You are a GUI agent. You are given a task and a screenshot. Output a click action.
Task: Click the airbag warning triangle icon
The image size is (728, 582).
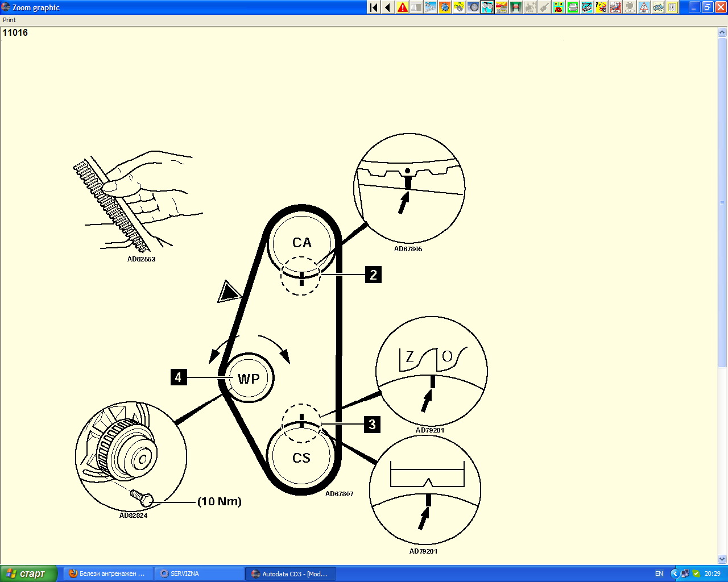(x=644, y=7)
